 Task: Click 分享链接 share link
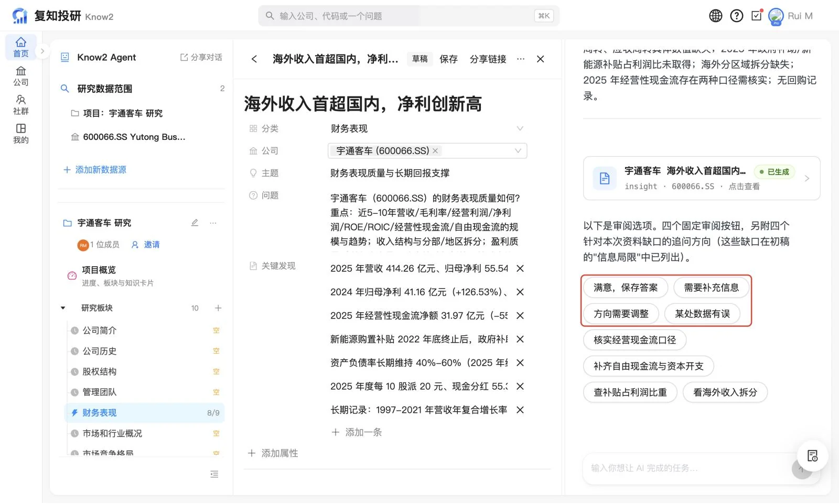point(488,59)
